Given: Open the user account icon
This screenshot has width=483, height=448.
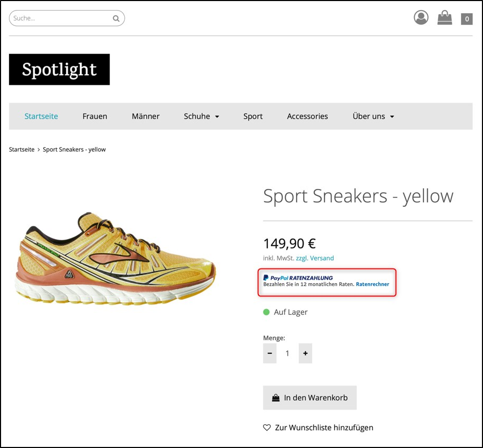Looking at the screenshot, I should coord(420,17).
